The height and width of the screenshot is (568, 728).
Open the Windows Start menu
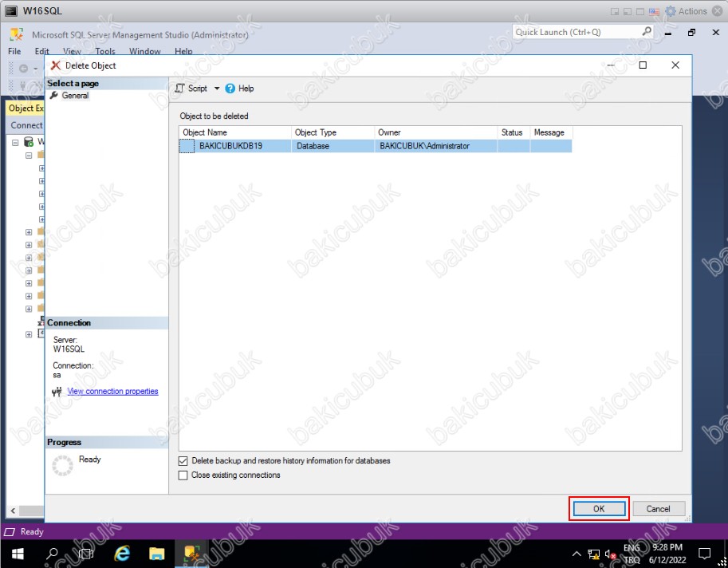click(x=18, y=554)
